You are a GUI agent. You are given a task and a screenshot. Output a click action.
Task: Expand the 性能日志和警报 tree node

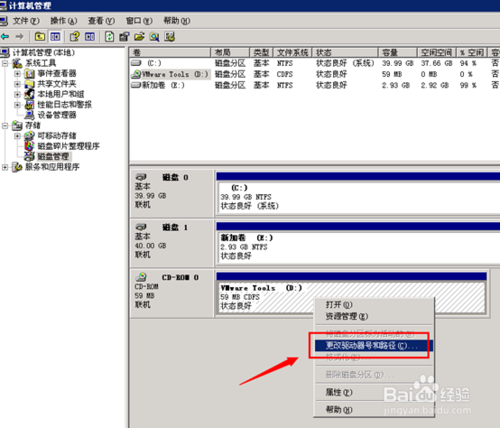click(17, 105)
